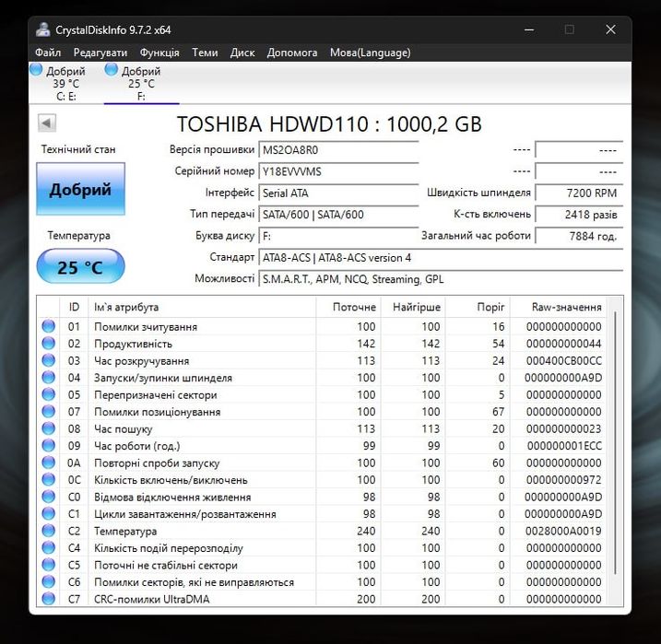
Task: Click the Добрий health status button
Action: pyautogui.click(x=80, y=189)
